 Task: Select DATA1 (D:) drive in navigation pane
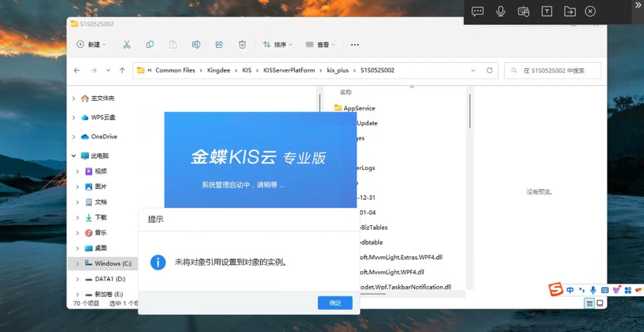[110, 279]
